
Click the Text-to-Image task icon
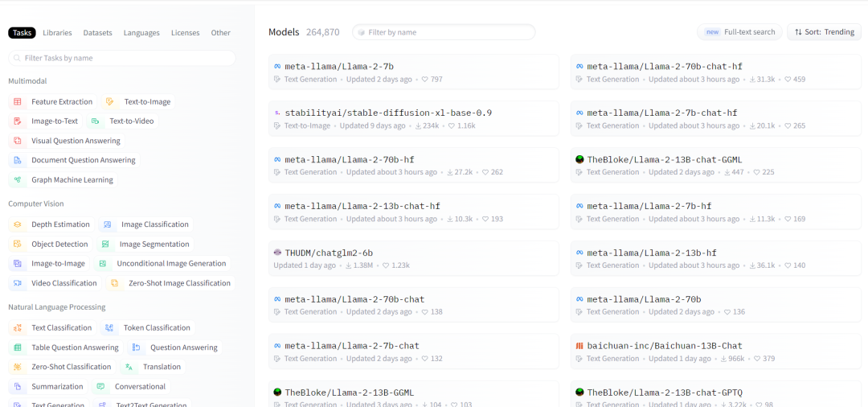pos(109,102)
